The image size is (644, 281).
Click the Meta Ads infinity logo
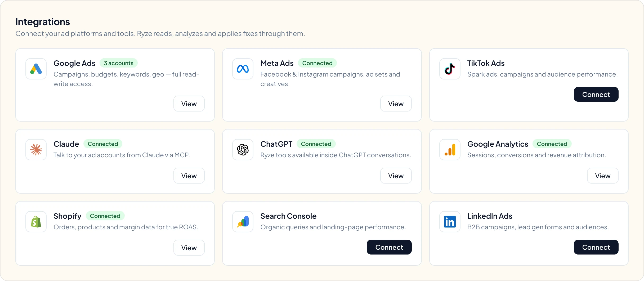[x=243, y=69]
